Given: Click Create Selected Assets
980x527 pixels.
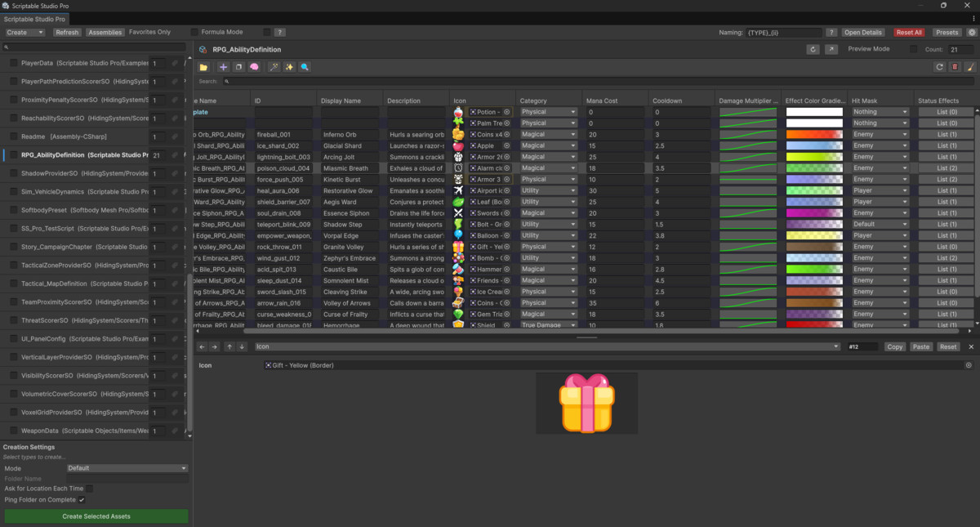Looking at the screenshot, I should click(x=96, y=516).
